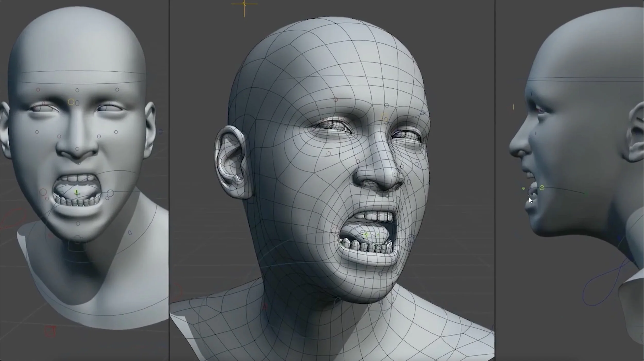Click chin circle control below lower lip
Image resolution: width=644 pixels, height=361 pixels.
click(78, 224)
